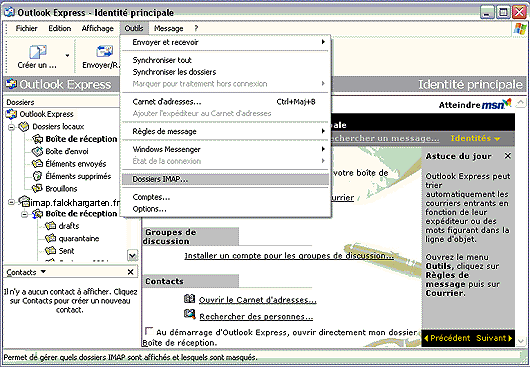Click the Envoyer/Recevoir toolbar icon

[104, 52]
